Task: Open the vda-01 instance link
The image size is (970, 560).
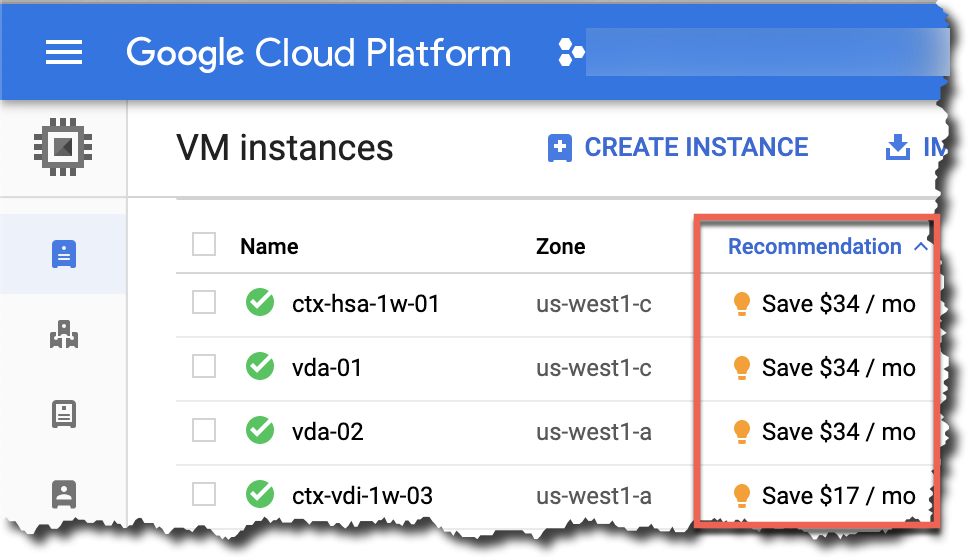Action: (x=327, y=368)
